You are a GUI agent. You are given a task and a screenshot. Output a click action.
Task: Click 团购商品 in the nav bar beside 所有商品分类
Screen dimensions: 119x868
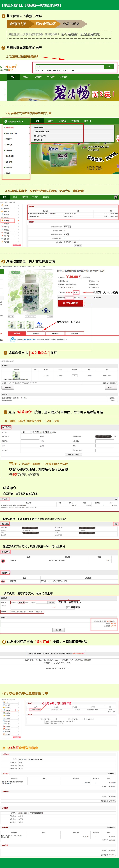63,121
